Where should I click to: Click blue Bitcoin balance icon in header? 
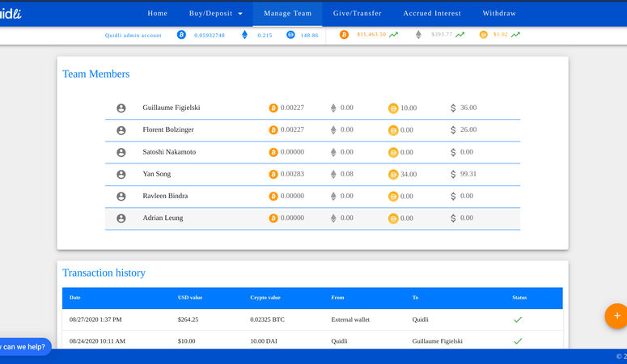[x=181, y=35]
